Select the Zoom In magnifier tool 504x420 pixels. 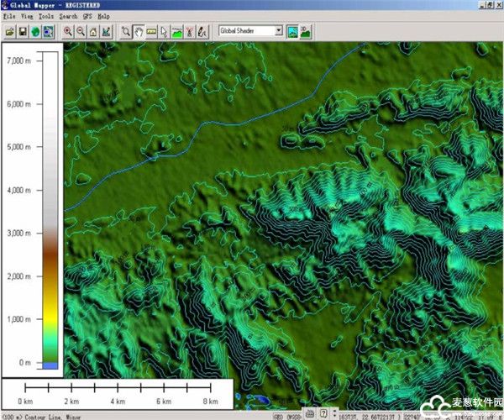tap(68, 32)
